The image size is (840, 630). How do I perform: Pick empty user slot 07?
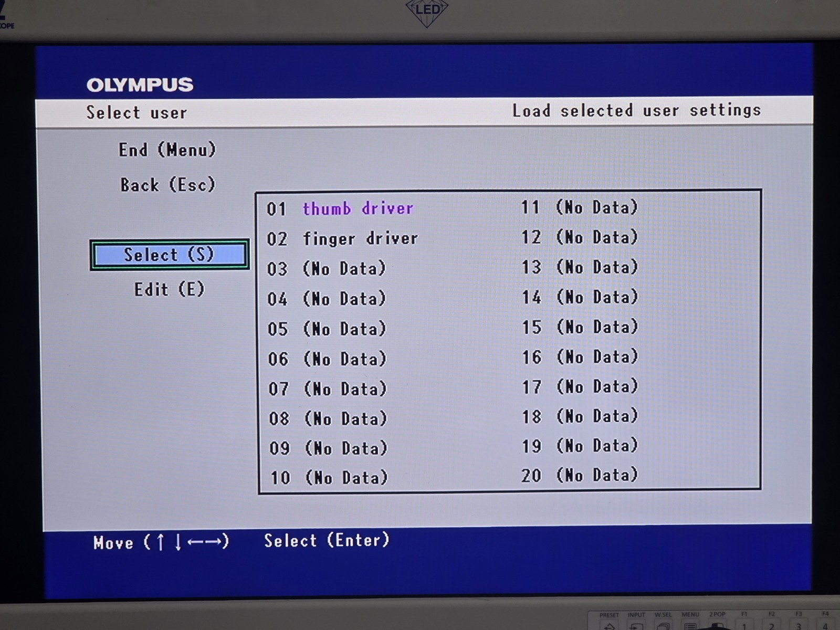tap(328, 388)
